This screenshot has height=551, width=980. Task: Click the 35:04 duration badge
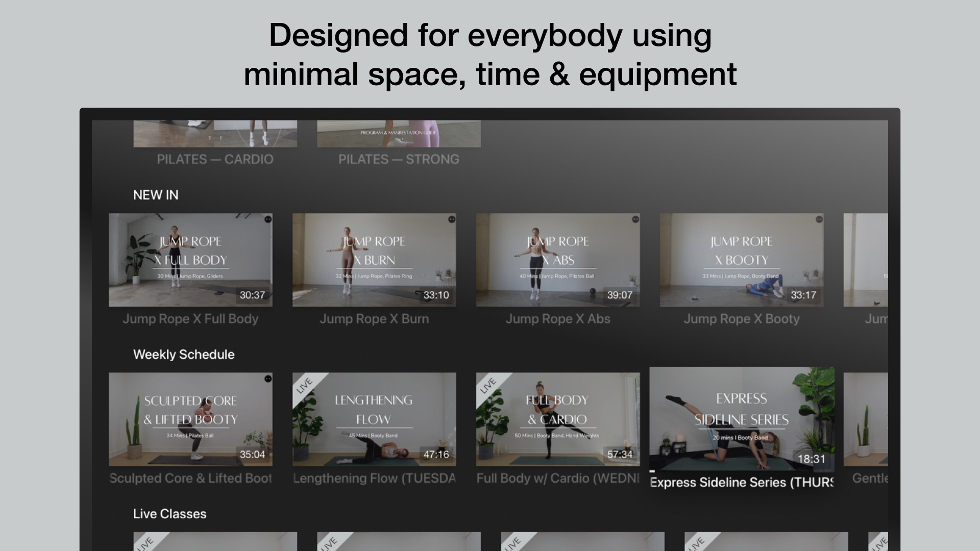(253, 454)
